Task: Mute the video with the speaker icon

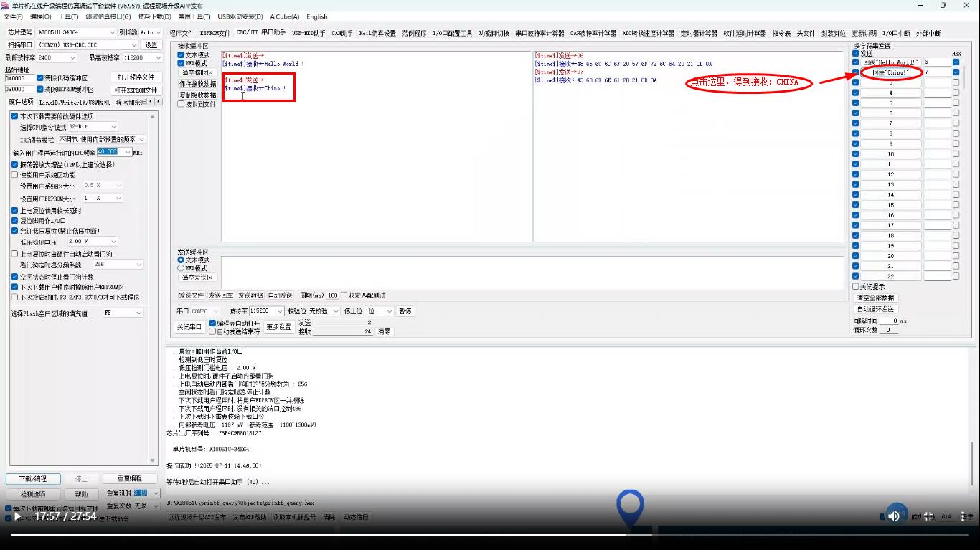Action: [893, 516]
